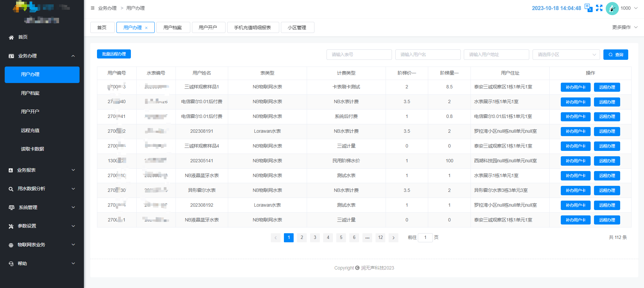
Task: Click 远程办理 for 异形霍尔水表 row
Action: pyautogui.click(x=607, y=191)
